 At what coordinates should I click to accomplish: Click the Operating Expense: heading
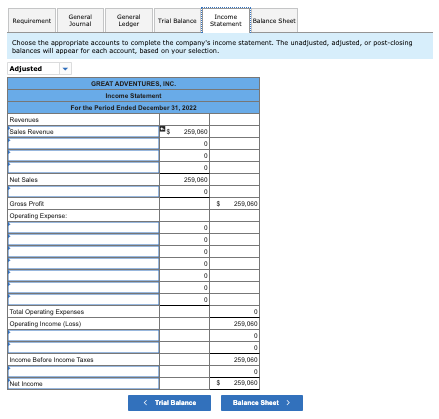[x=38, y=216]
